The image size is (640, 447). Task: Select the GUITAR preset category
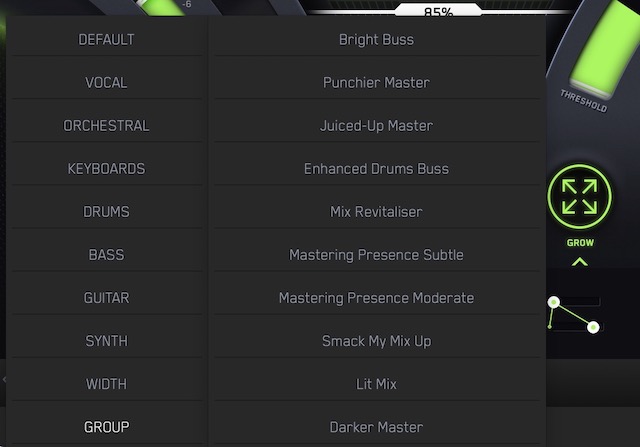pos(106,298)
